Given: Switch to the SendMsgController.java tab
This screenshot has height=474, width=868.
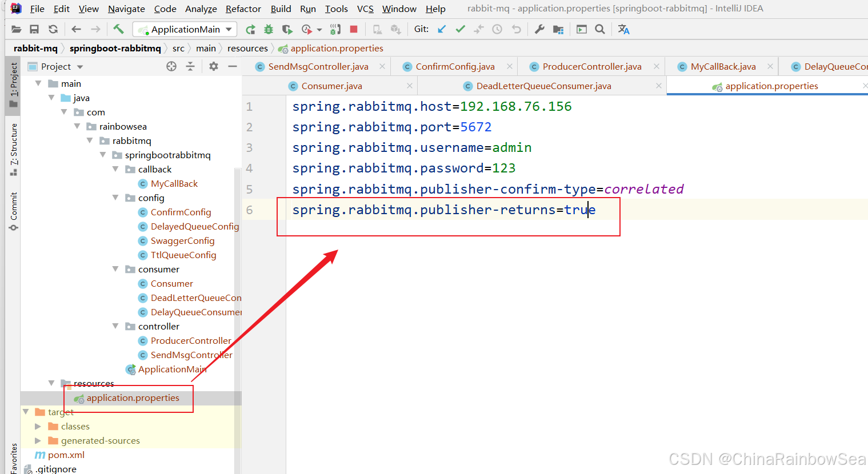Looking at the screenshot, I should click(x=318, y=66).
